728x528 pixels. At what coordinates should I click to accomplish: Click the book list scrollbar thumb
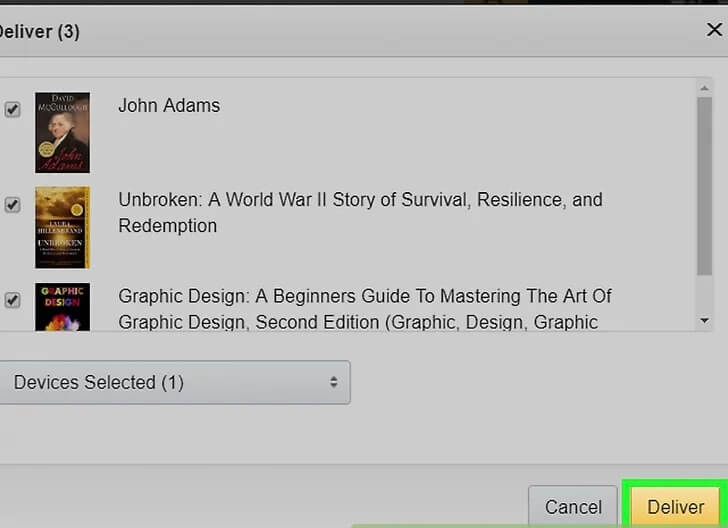704,185
